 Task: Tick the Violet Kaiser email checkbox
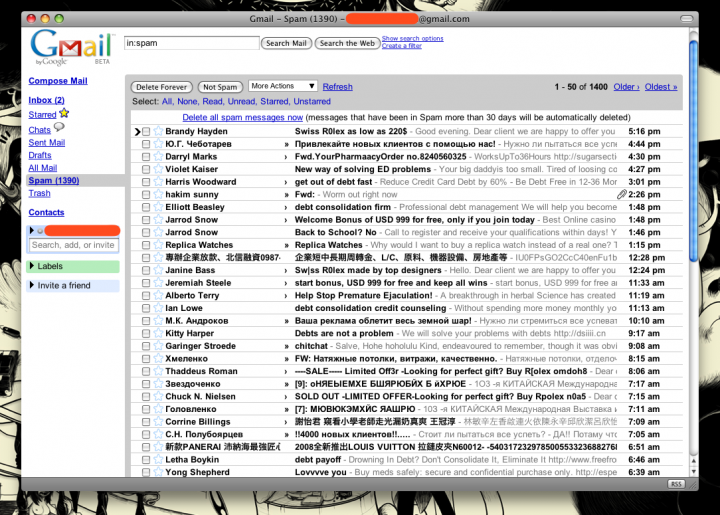(146, 169)
